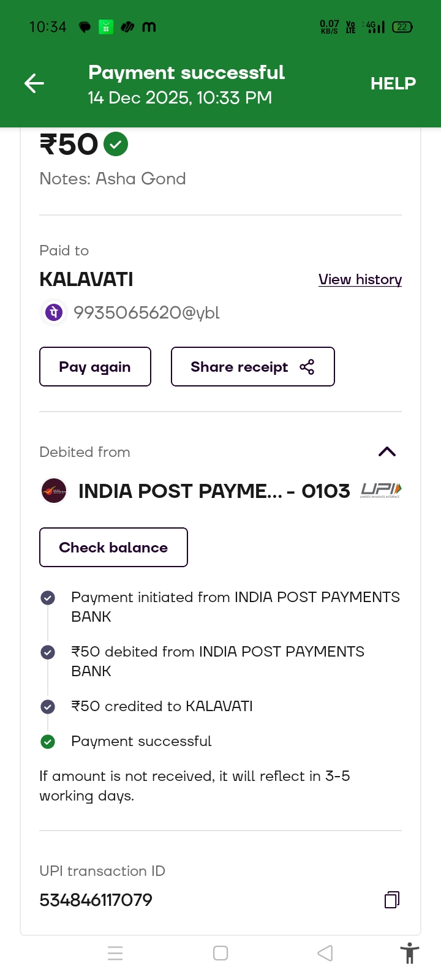Open HELP for this payment

[393, 83]
